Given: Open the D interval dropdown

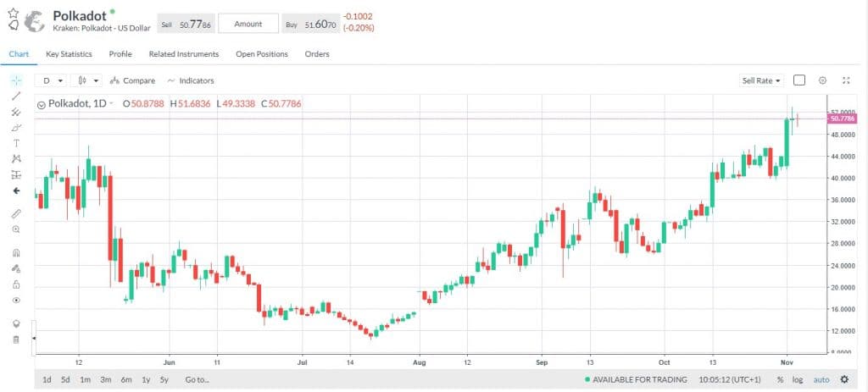Looking at the screenshot, I should [x=52, y=80].
